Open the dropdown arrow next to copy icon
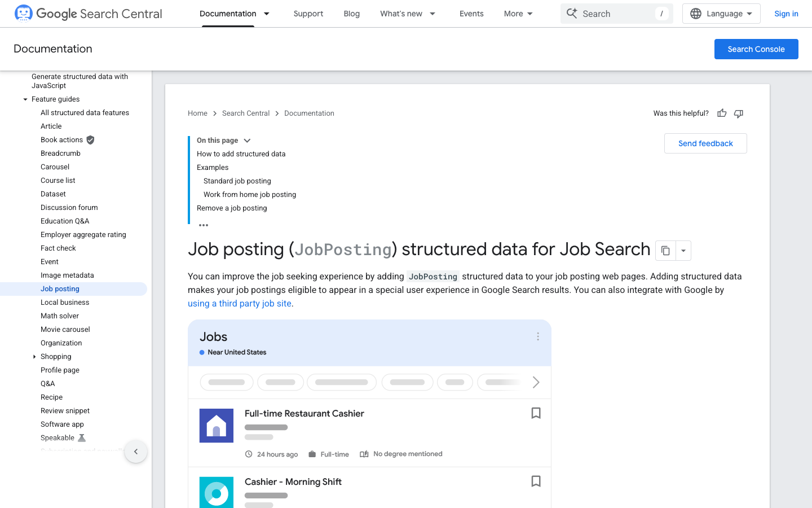Image resolution: width=812 pixels, height=508 pixels. (x=683, y=251)
